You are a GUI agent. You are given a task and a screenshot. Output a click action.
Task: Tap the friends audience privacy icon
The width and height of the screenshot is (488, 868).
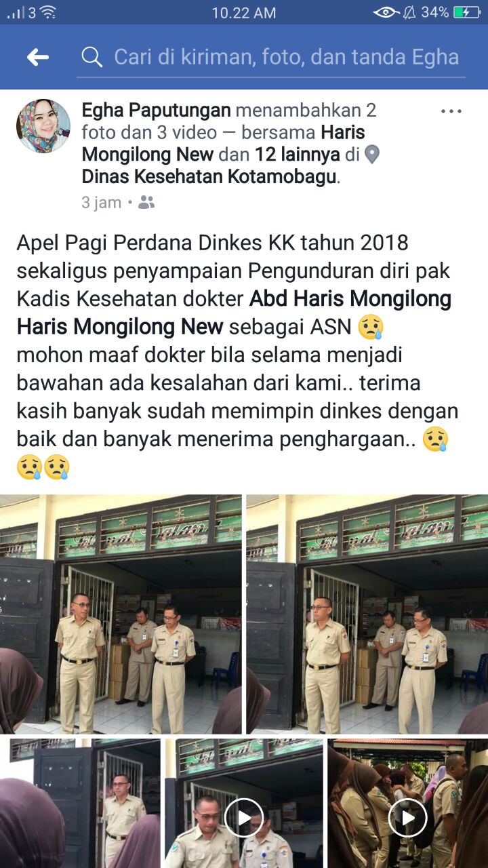[146, 202]
